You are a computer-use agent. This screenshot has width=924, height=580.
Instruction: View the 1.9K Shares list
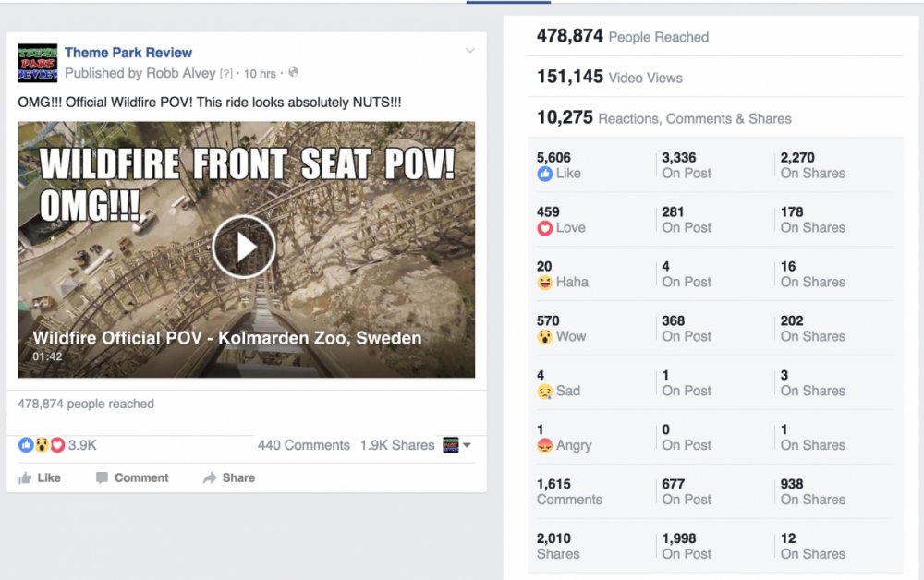396,445
